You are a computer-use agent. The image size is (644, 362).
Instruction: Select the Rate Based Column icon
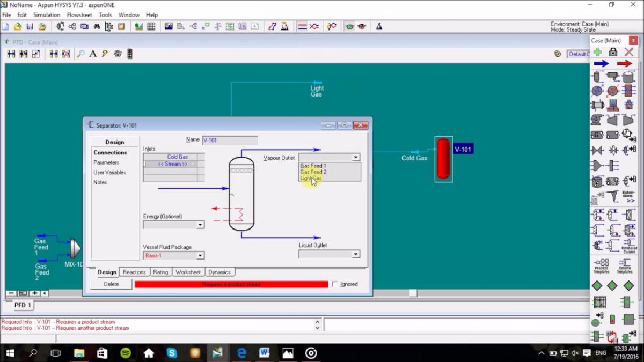pos(628,246)
